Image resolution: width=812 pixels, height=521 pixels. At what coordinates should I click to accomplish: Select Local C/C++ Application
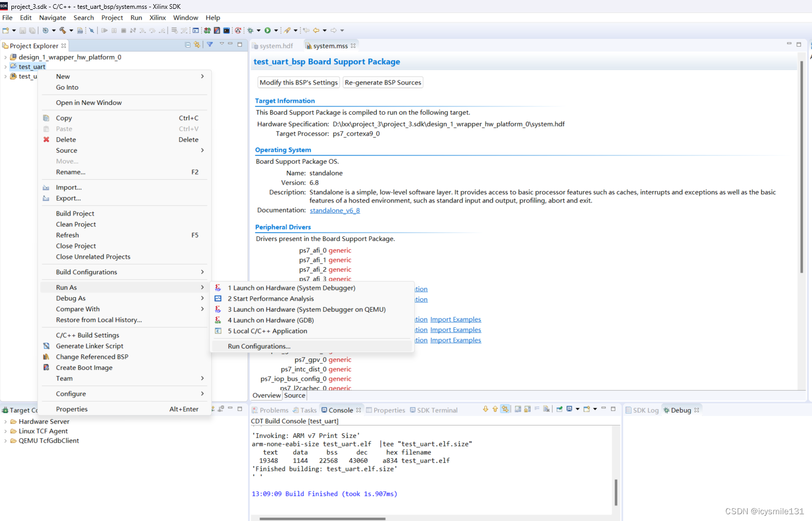[312, 331]
